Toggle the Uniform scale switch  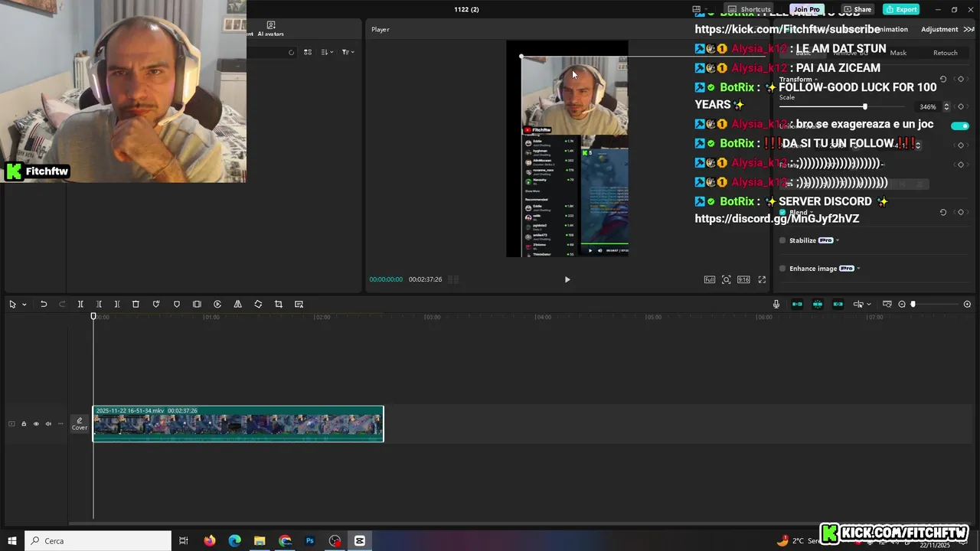click(960, 126)
